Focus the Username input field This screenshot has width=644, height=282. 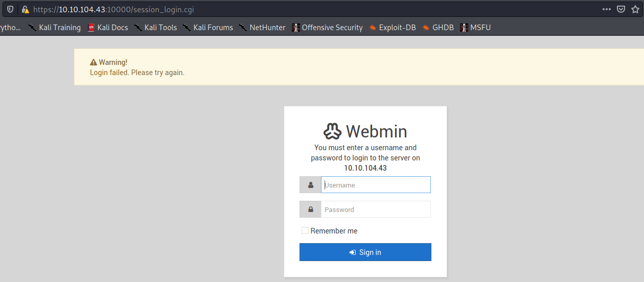[x=376, y=185]
